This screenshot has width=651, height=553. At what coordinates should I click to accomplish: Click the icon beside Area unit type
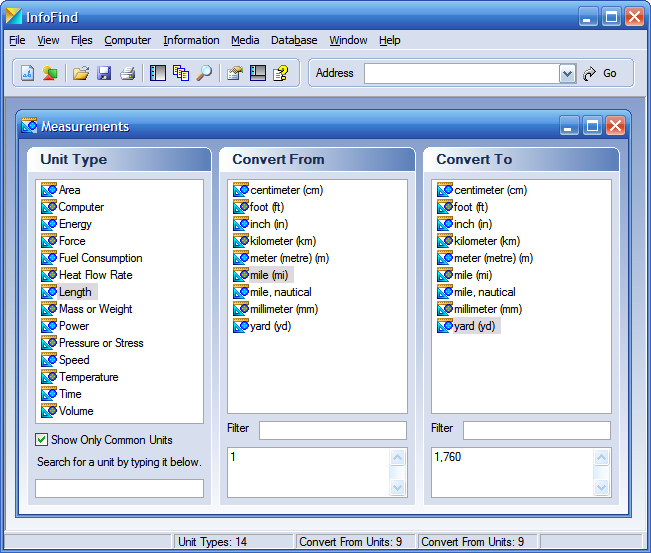coord(49,190)
